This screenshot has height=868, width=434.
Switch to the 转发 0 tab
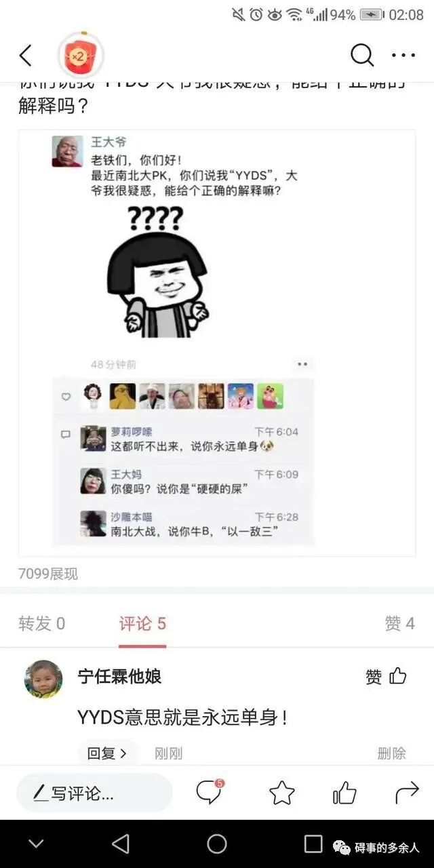click(x=42, y=624)
